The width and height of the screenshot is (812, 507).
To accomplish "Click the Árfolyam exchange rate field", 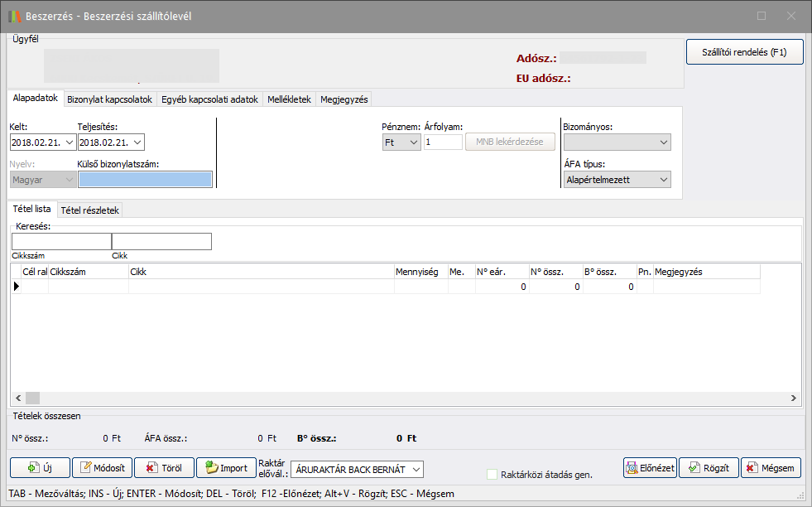I will 443,142.
